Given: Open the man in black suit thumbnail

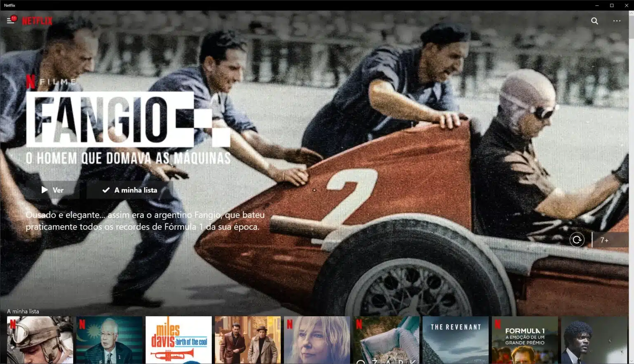Looking at the screenshot, I should click(594, 340).
